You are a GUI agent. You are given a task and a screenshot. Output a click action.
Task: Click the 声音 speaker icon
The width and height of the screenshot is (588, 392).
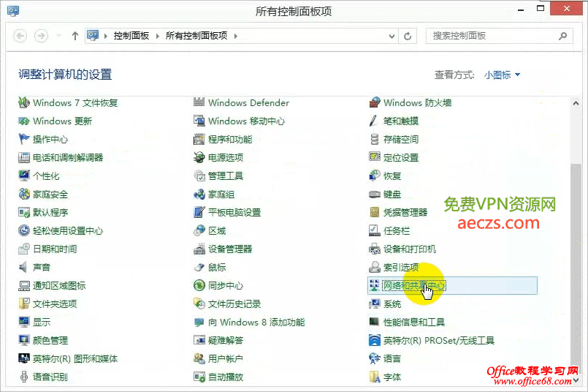pos(24,267)
